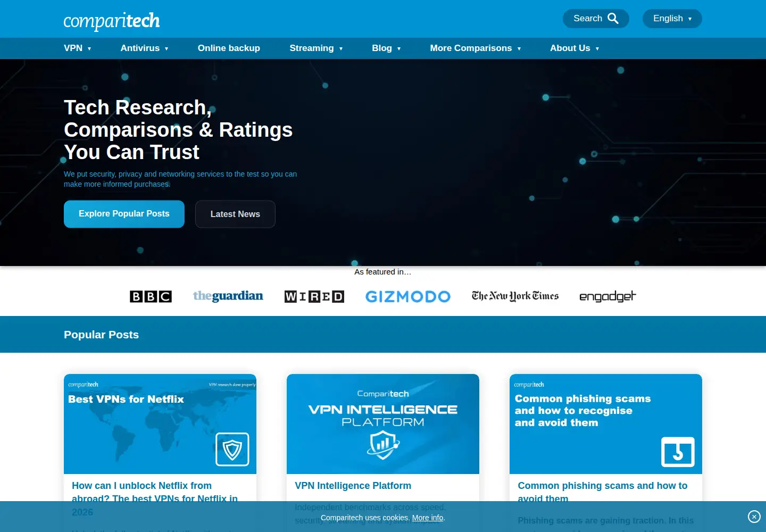Click the Latest News button
766x532 pixels.
pos(235,214)
